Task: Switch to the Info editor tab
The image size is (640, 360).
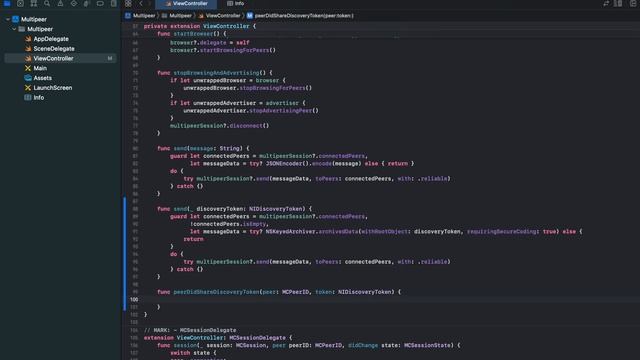Action: [x=236, y=3]
